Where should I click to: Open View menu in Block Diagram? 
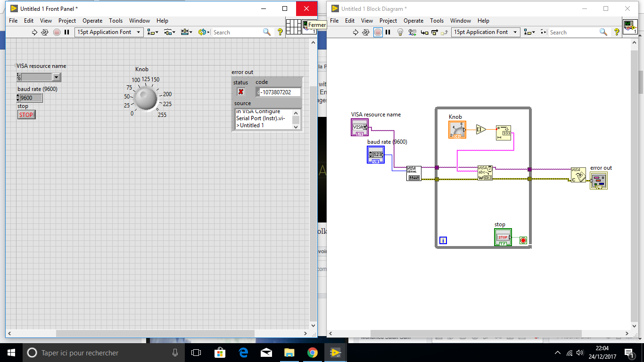click(367, 21)
